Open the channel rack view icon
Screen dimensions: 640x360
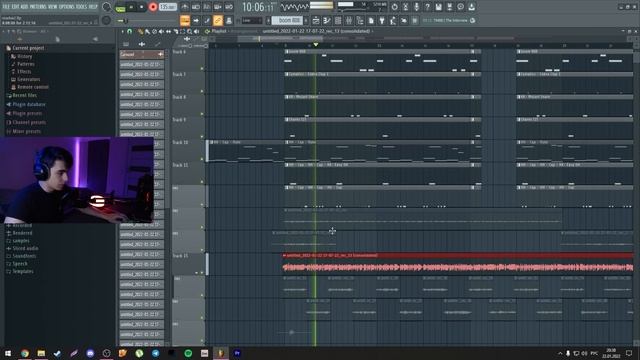point(338,20)
